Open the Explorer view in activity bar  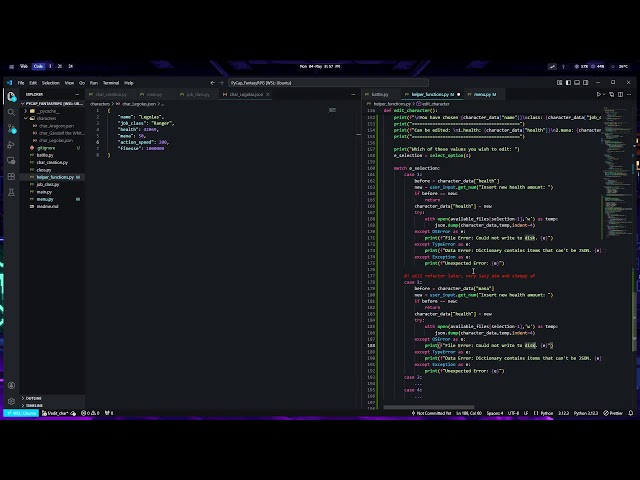(11, 96)
